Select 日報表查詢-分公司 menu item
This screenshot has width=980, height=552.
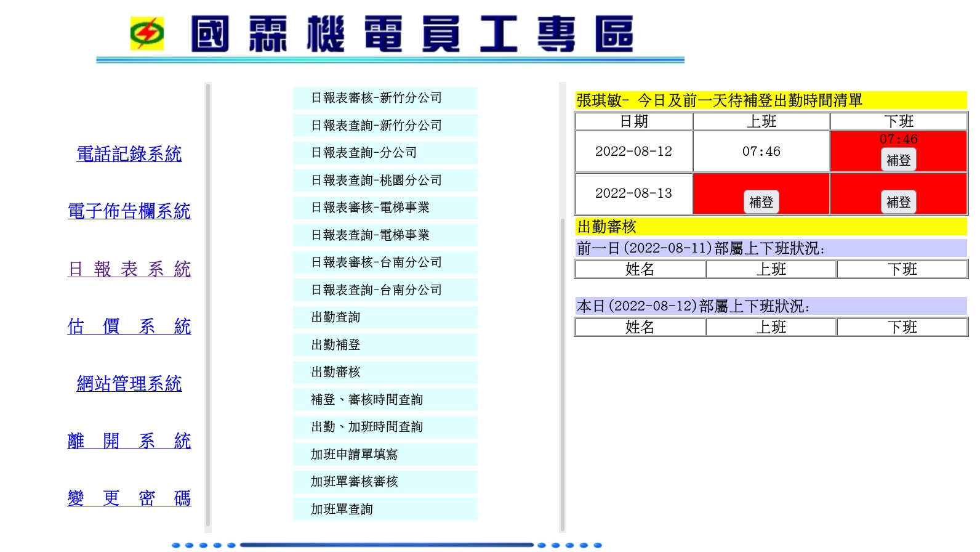(385, 153)
